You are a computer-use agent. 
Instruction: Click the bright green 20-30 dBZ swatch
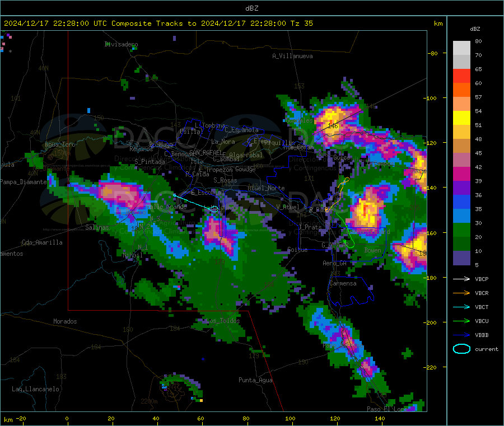click(461, 230)
